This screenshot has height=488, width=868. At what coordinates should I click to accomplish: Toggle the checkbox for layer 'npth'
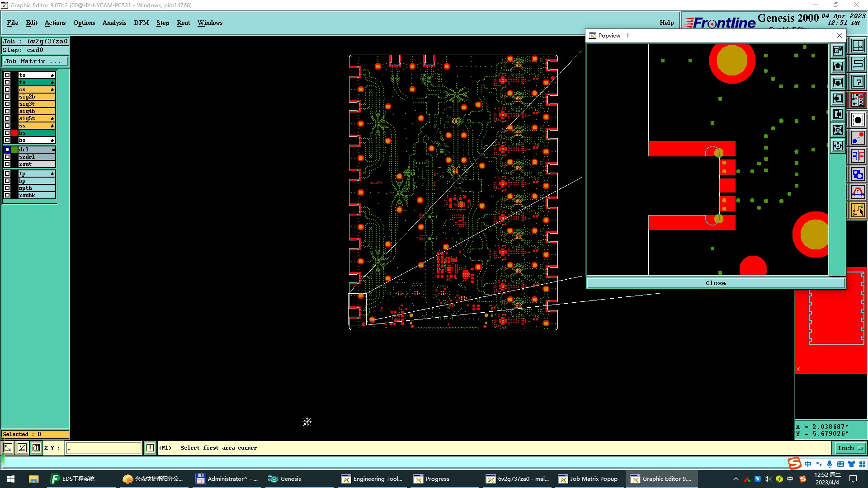tap(7, 188)
